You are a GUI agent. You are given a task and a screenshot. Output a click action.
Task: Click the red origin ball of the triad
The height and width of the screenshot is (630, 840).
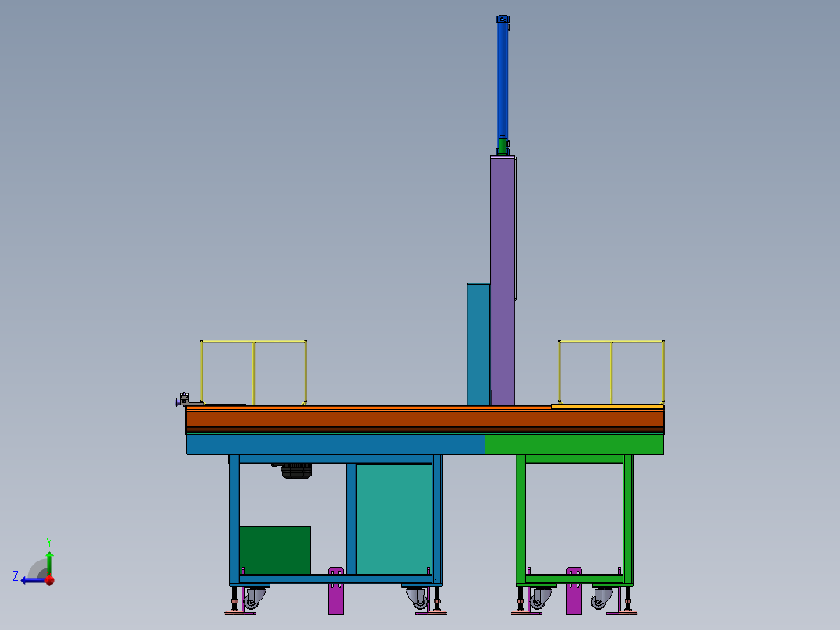click(50, 580)
